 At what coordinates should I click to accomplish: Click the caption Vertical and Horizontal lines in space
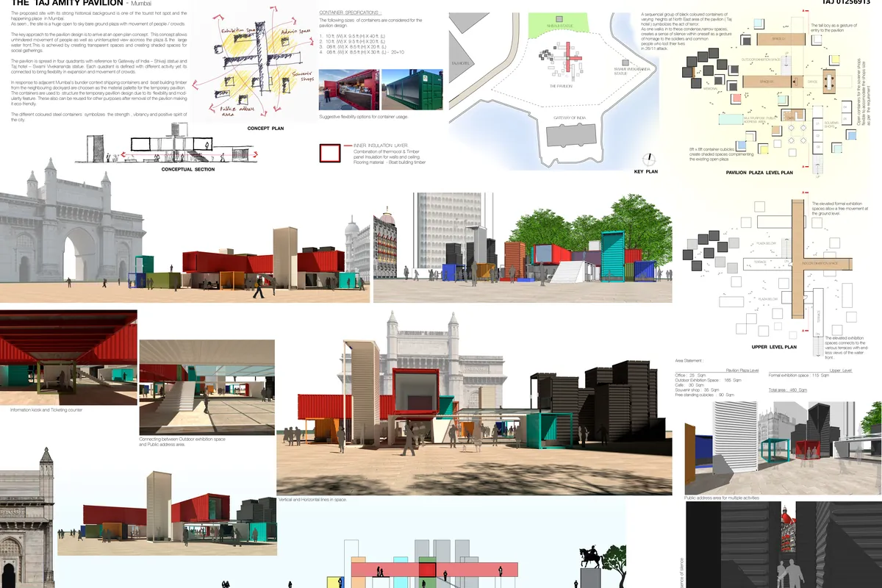pos(312,499)
